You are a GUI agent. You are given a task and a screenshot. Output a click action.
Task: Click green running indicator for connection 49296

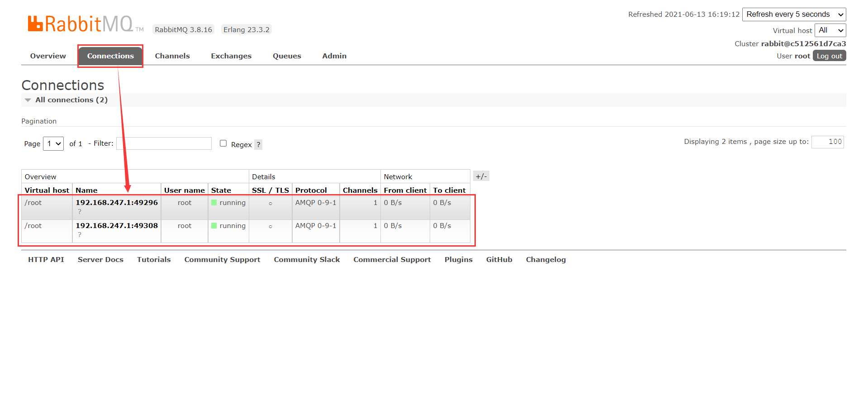tap(214, 203)
